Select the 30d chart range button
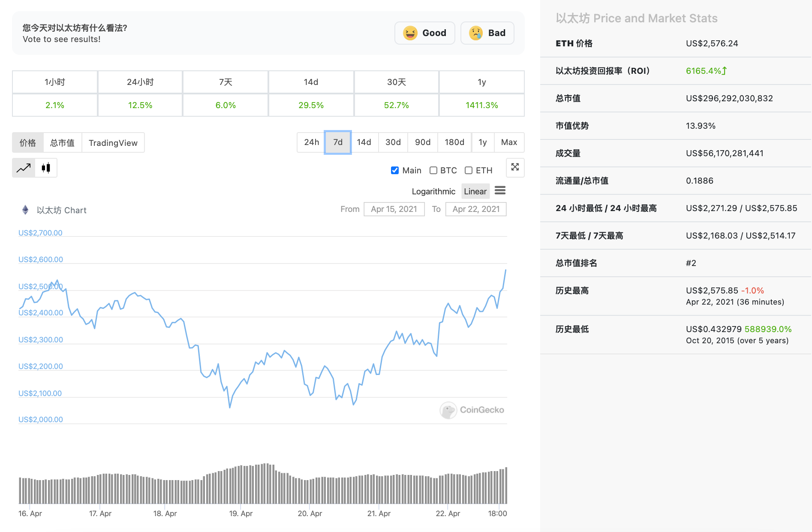The height and width of the screenshot is (532, 812). [x=393, y=142]
